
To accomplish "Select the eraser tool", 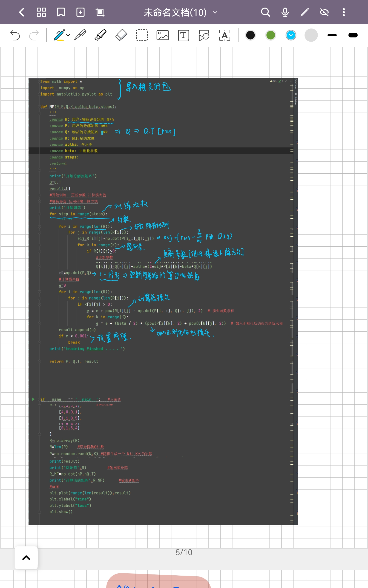I will 121,35.
